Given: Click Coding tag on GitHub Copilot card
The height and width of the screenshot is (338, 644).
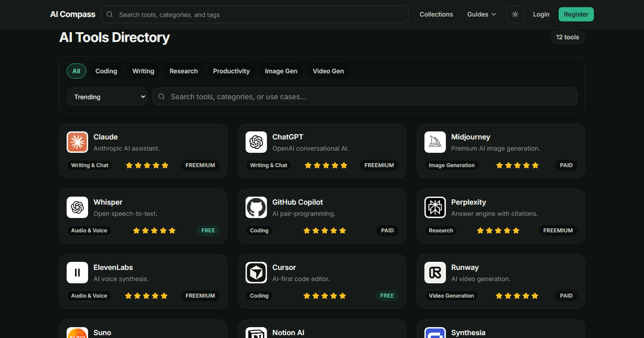Looking at the screenshot, I should coord(259,231).
